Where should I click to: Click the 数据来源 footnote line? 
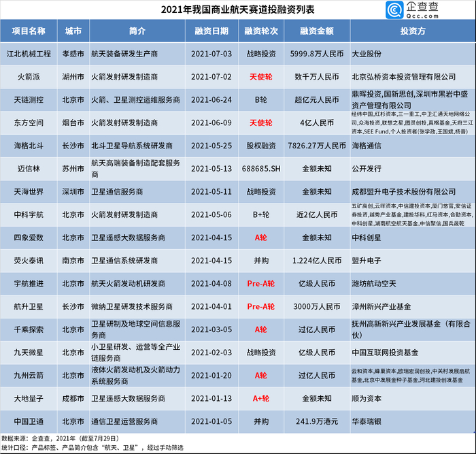[x=61, y=438]
